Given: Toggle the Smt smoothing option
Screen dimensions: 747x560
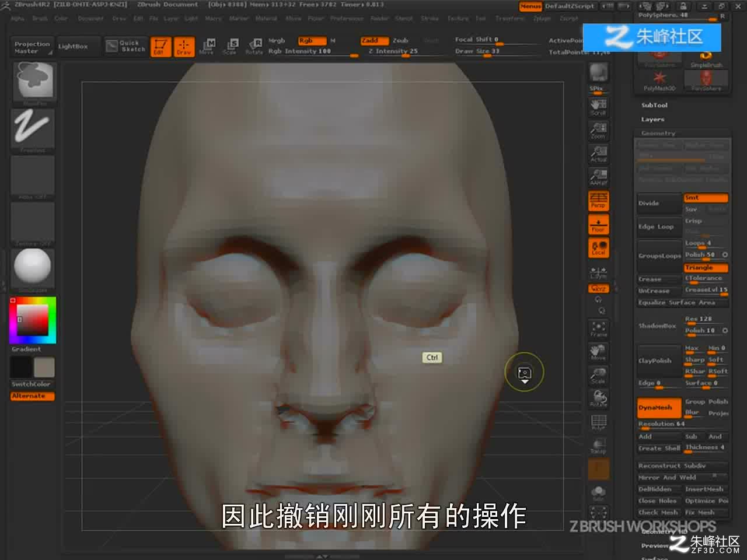Looking at the screenshot, I should click(706, 198).
